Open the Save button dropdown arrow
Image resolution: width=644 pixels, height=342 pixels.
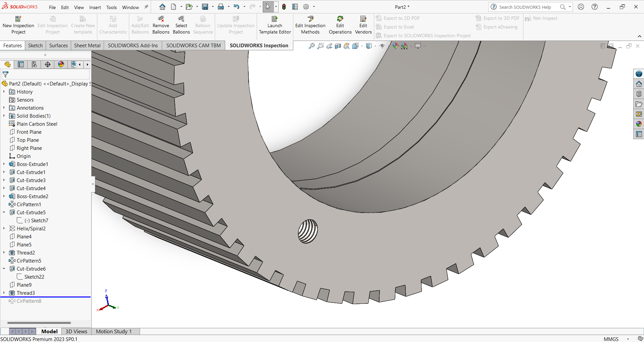(213, 7)
